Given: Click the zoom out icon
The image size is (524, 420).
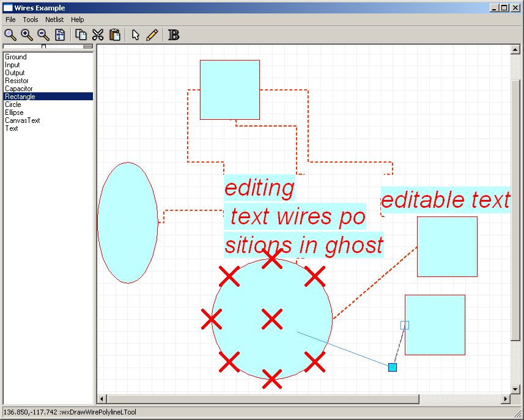Looking at the screenshot, I should pos(43,35).
